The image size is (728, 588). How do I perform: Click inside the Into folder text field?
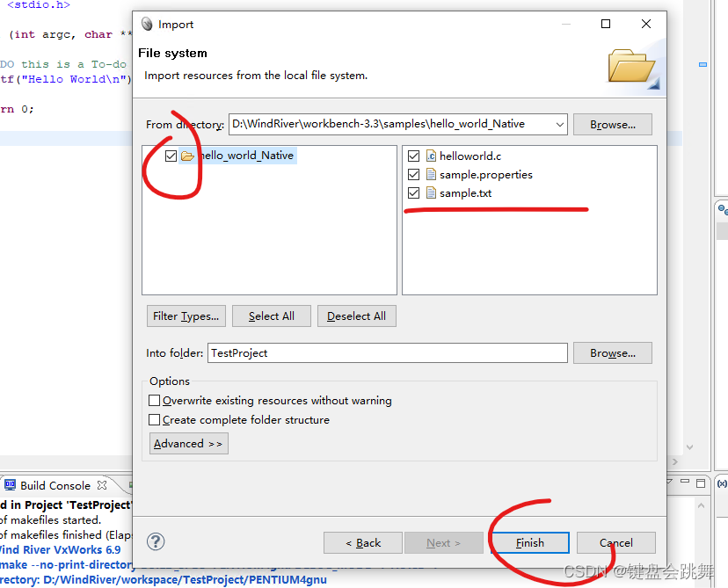coord(352,352)
